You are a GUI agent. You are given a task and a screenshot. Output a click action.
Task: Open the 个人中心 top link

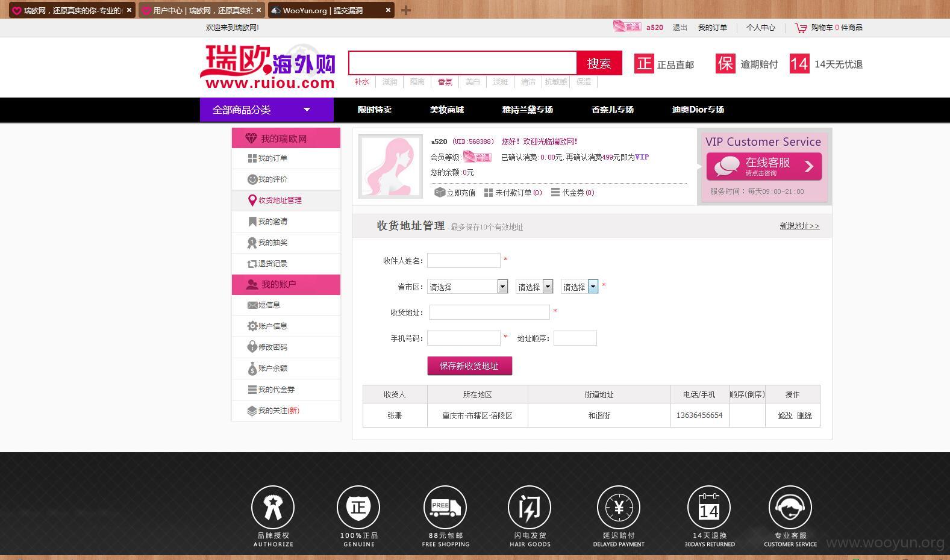click(x=760, y=28)
